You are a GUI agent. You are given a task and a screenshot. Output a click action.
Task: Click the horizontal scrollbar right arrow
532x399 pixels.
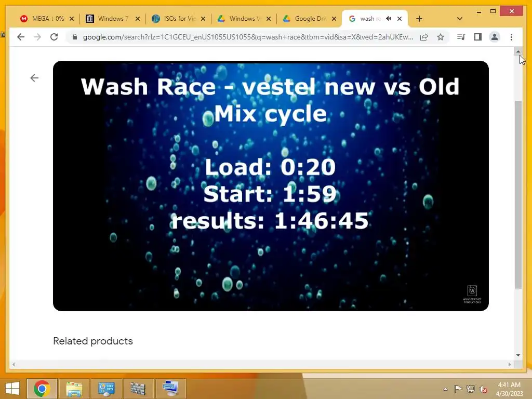click(x=509, y=364)
